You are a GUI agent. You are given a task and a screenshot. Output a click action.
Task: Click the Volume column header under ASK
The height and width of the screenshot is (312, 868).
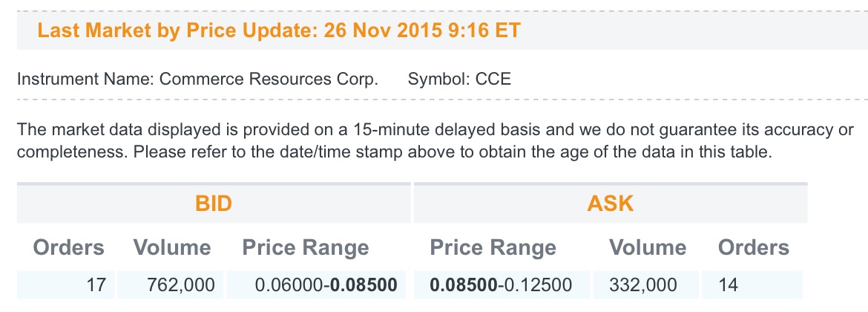pyautogui.click(x=648, y=247)
